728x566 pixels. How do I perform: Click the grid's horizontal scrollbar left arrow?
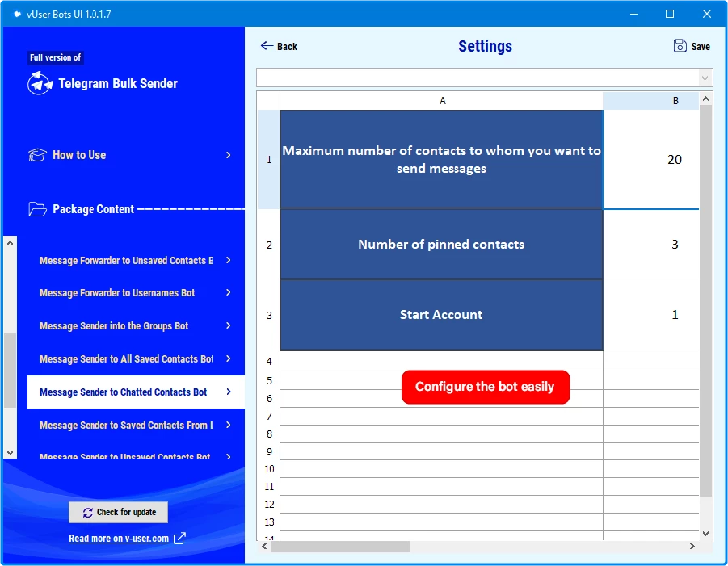coord(264,547)
